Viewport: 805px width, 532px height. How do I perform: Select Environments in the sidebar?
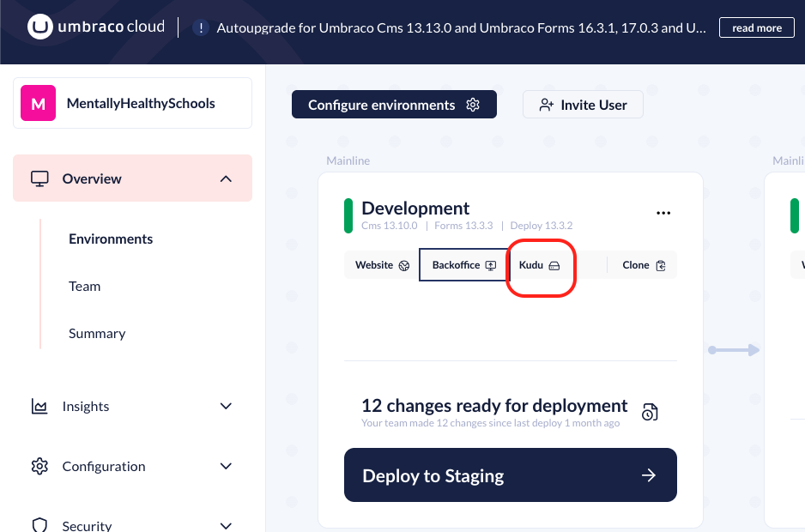click(x=111, y=239)
